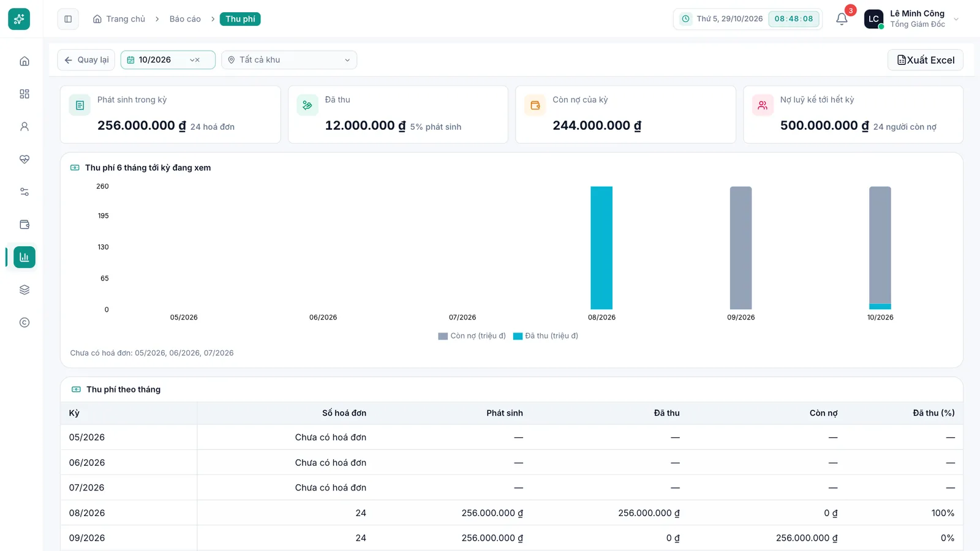Expand the "Tất cả khu" dropdown
This screenshot has width=980, height=551.
point(289,60)
